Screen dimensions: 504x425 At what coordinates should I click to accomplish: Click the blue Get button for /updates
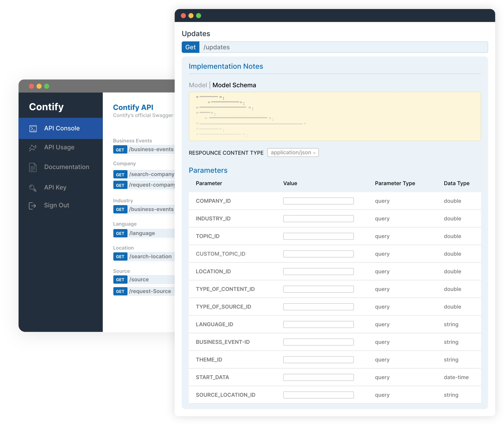pos(190,47)
